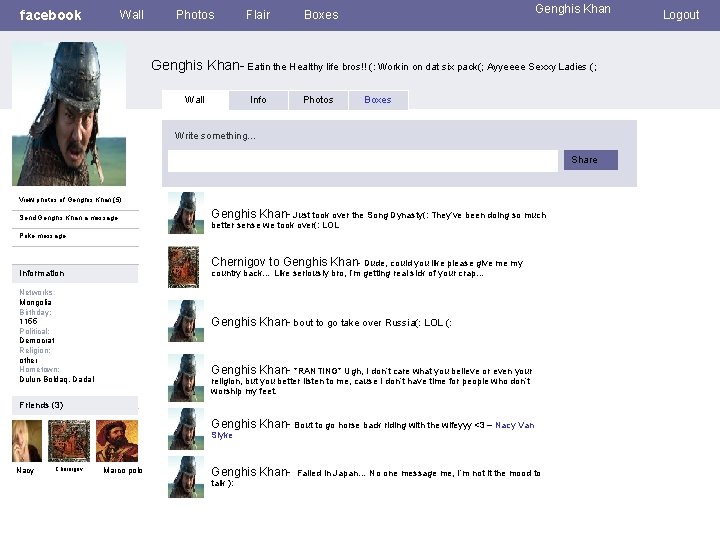
Task: Open avatar beside horse back riding post
Action: (186, 429)
